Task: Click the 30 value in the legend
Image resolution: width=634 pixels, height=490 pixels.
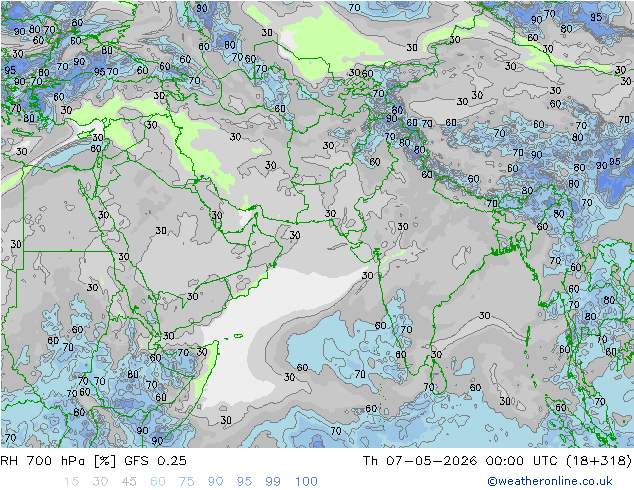Action: 100,482
